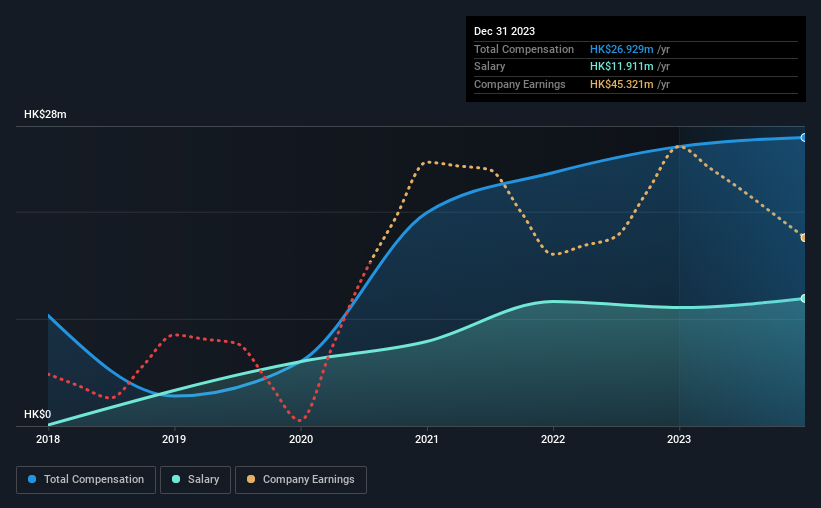Click the HK$26.929m total compensation value

622,49
